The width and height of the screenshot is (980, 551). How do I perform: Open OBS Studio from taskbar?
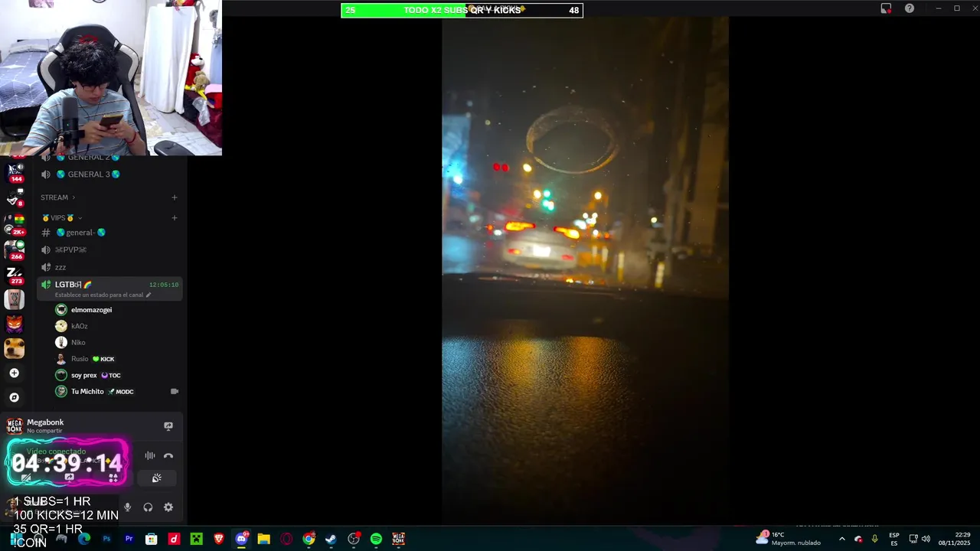click(x=354, y=539)
